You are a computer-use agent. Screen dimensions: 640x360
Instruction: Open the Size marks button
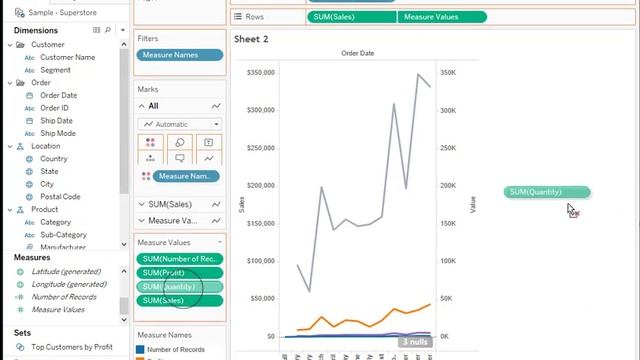180,142
